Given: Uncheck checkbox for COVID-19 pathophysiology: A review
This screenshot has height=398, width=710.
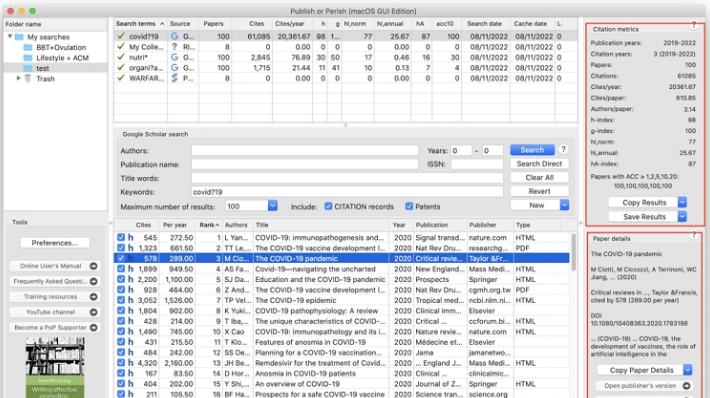Looking at the screenshot, I should tap(121, 310).
